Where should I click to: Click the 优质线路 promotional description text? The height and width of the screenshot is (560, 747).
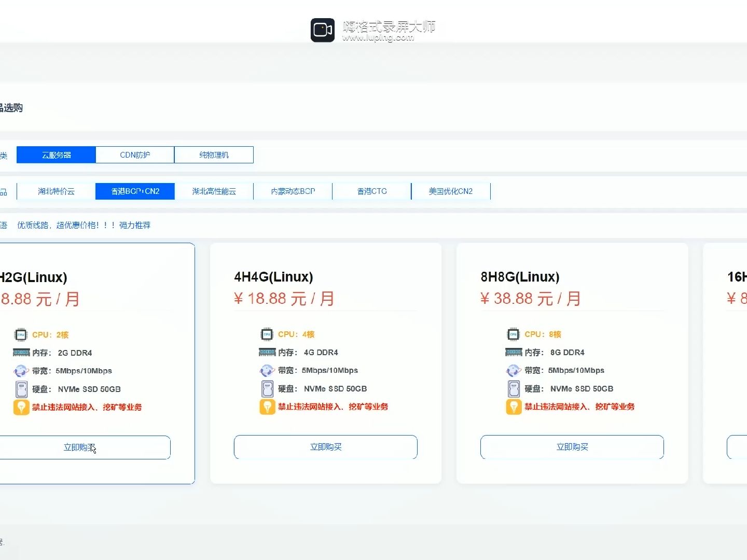coord(84,225)
